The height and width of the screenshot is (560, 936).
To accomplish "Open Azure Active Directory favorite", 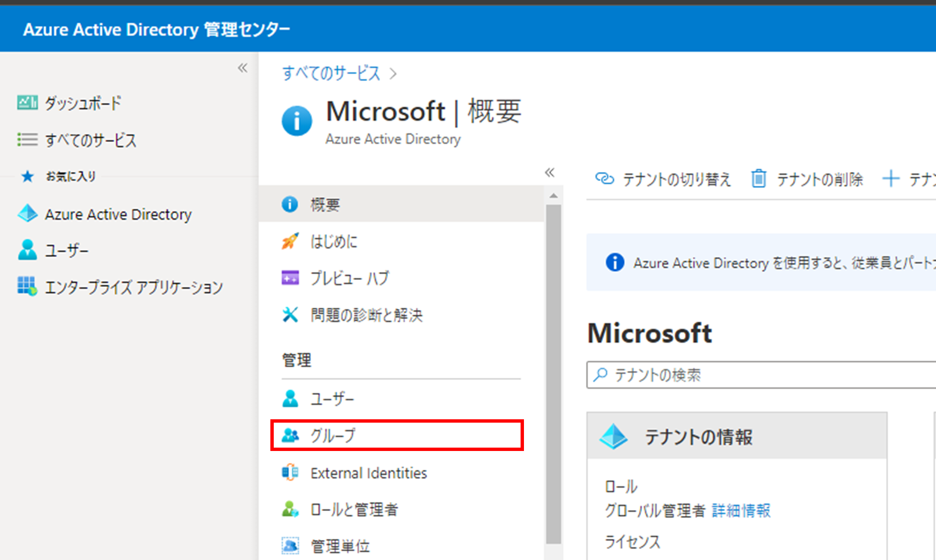I will pyautogui.click(x=119, y=214).
